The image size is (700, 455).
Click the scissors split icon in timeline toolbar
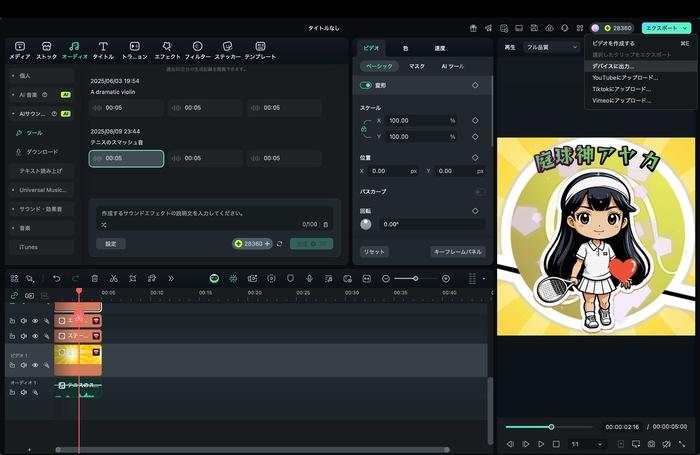[113, 279]
